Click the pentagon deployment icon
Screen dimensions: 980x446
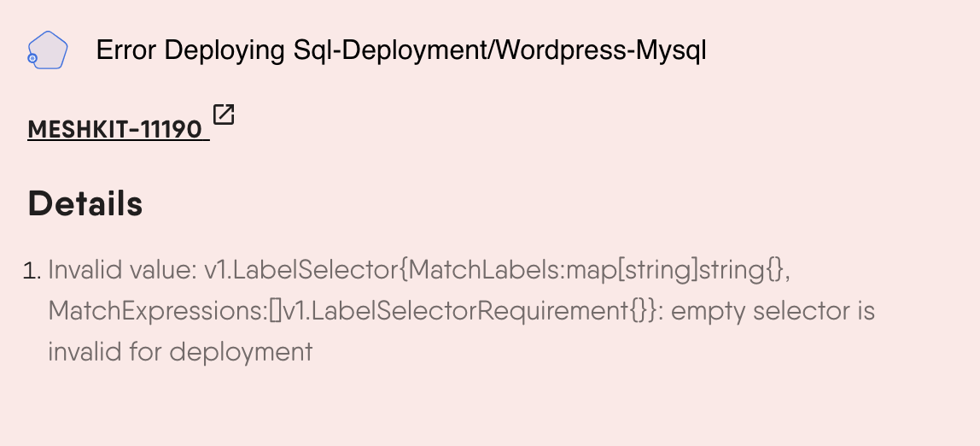tap(47, 51)
